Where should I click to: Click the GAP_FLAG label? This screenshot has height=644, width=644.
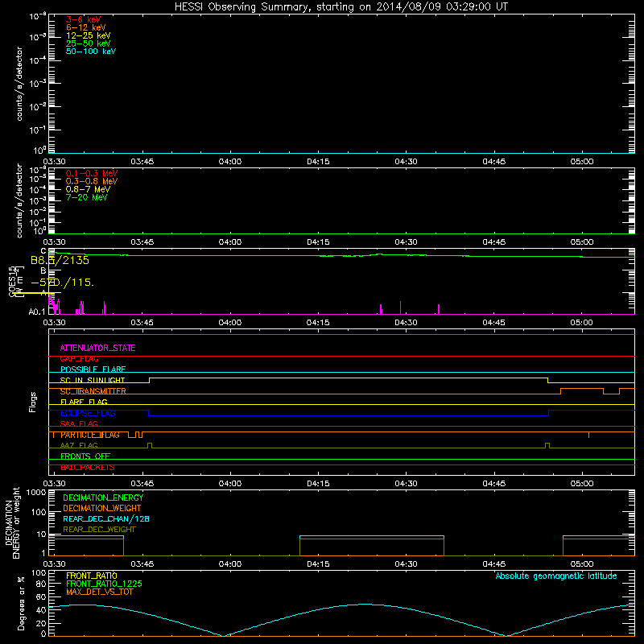click(79, 359)
